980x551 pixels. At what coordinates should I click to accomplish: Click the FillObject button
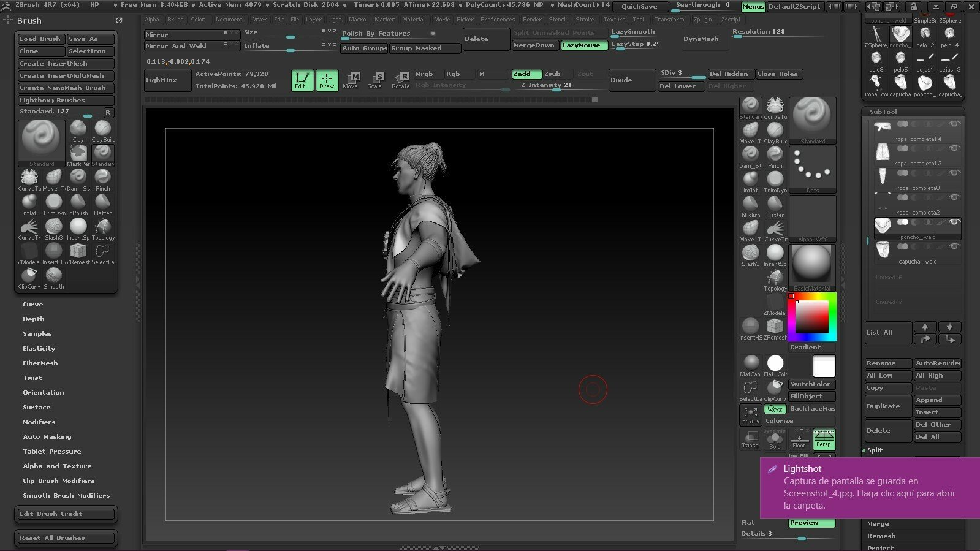811,397
